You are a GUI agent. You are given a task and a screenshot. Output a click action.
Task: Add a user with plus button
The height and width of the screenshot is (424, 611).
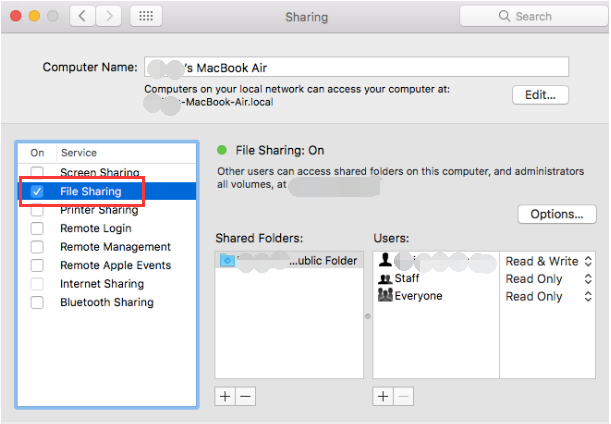click(383, 396)
